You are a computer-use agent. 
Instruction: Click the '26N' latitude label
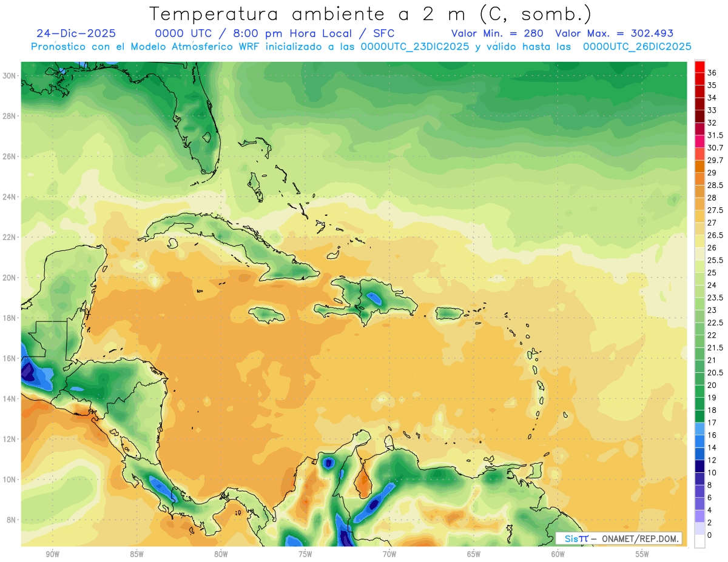pyautogui.click(x=10, y=156)
